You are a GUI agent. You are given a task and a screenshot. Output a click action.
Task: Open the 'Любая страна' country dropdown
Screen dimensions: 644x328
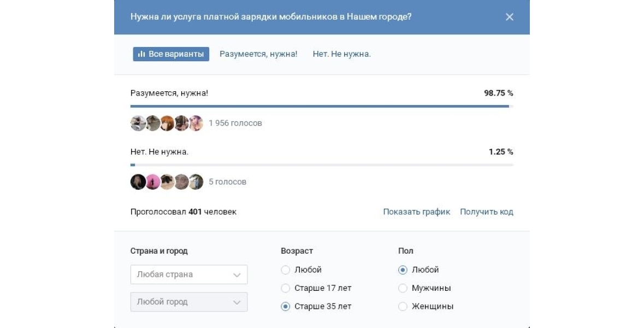pos(189,274)
